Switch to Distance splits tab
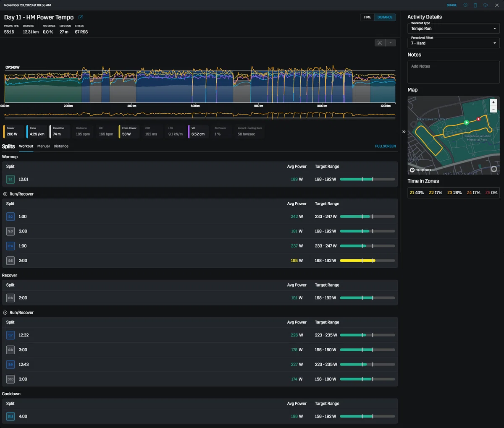 [61, 146]
